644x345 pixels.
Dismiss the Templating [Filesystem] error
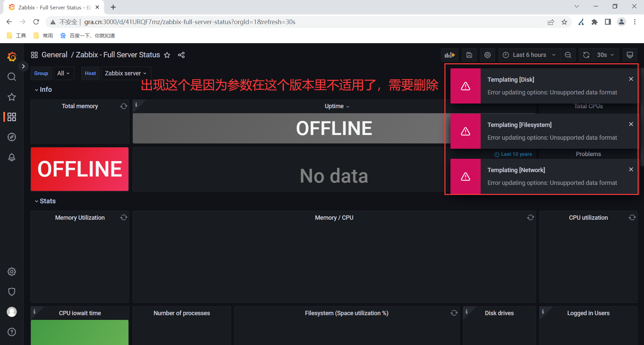[631, 124]
